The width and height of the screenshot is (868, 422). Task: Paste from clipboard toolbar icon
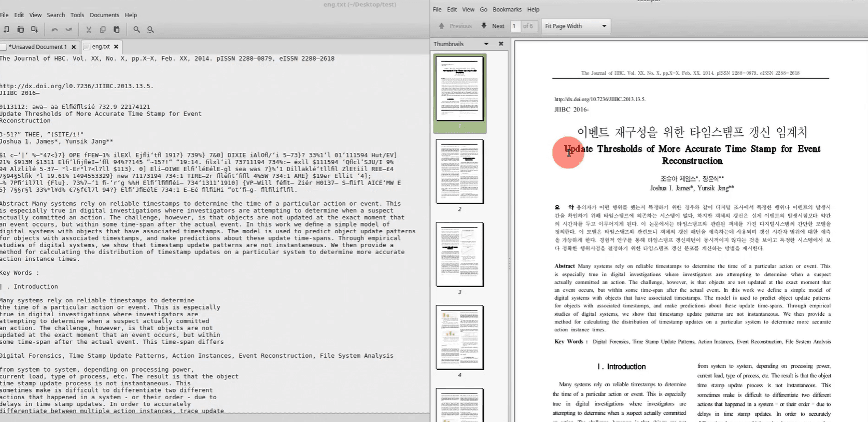(x=116, y=30)
